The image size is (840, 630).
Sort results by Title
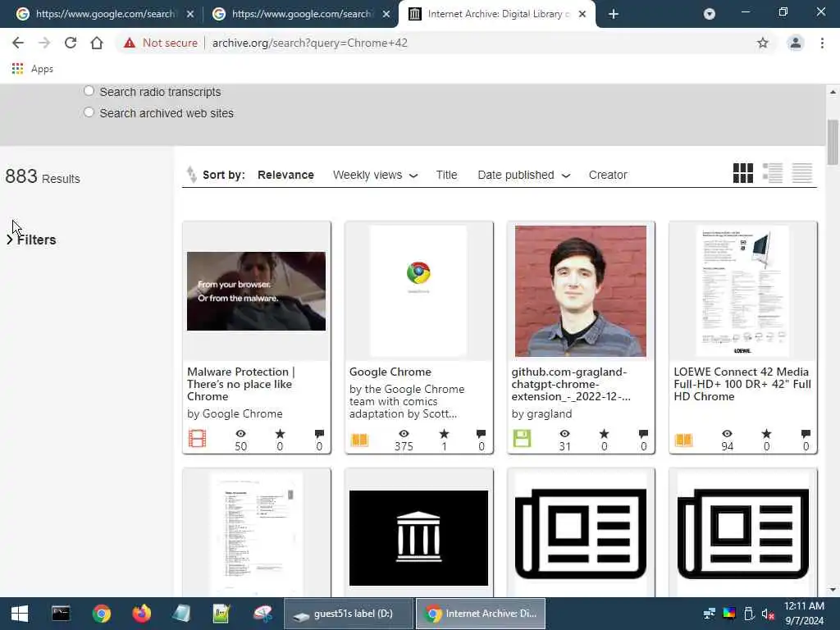446,175
